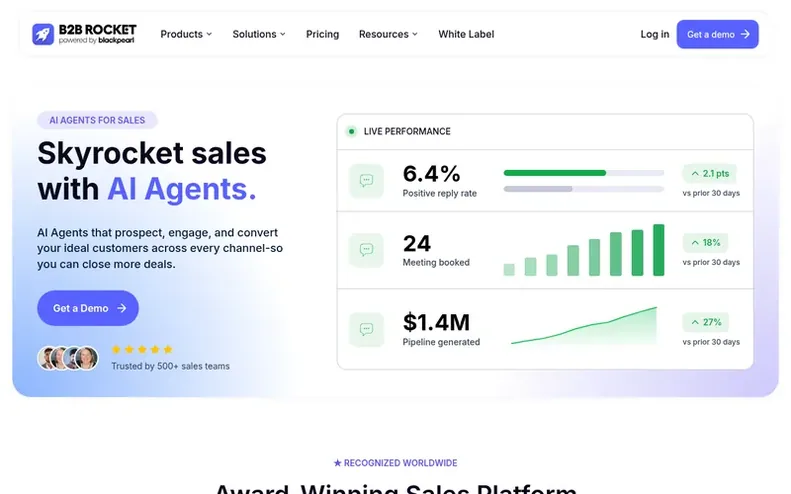Click the tallest bar in Meeting booked chart
The image size is (791, 494).
pos(658,250)
